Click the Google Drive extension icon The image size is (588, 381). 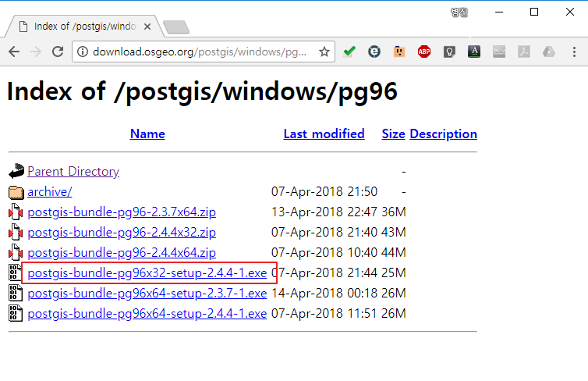[549, 52]
